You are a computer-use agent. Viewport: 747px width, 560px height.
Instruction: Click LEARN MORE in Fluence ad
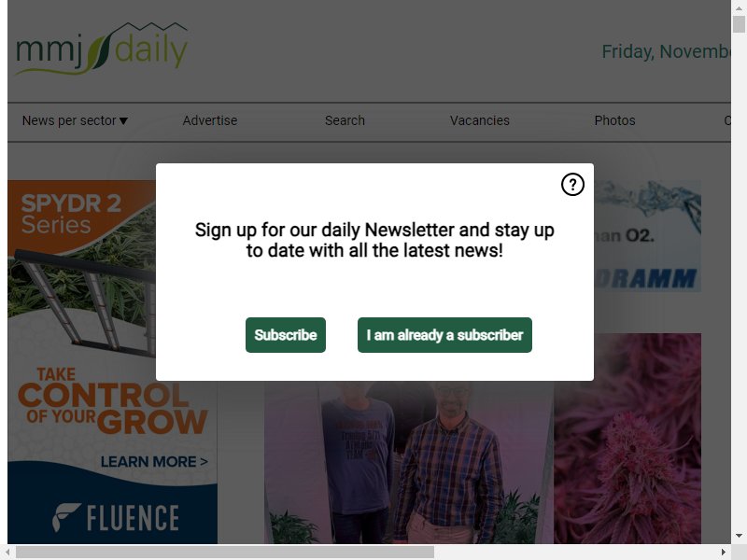[154, 461]
